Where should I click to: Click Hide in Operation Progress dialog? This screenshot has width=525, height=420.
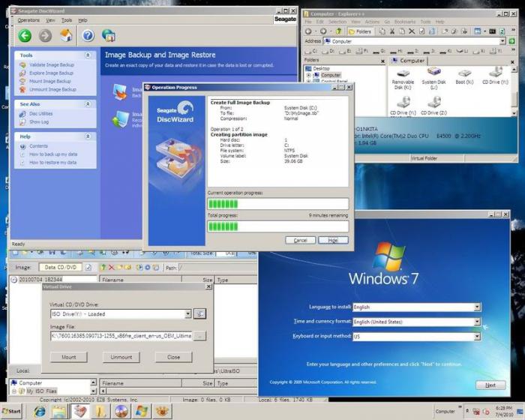click(333, 240)
